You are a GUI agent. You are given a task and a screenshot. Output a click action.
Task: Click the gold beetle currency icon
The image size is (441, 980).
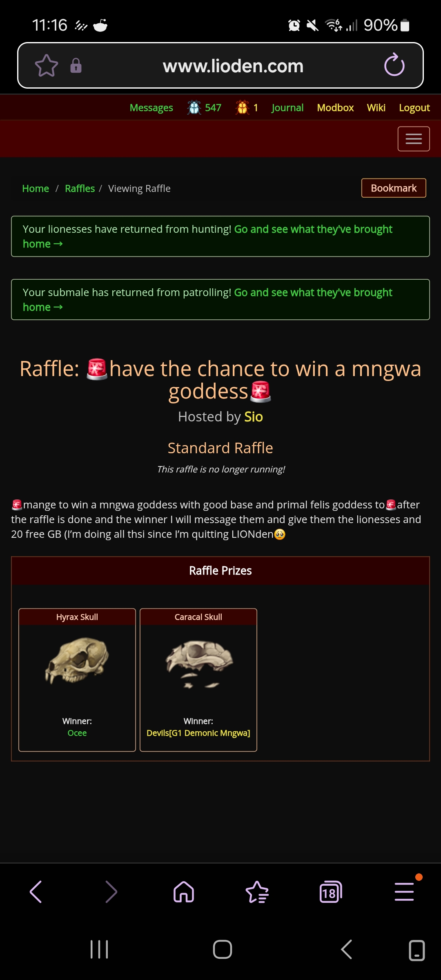242,108
